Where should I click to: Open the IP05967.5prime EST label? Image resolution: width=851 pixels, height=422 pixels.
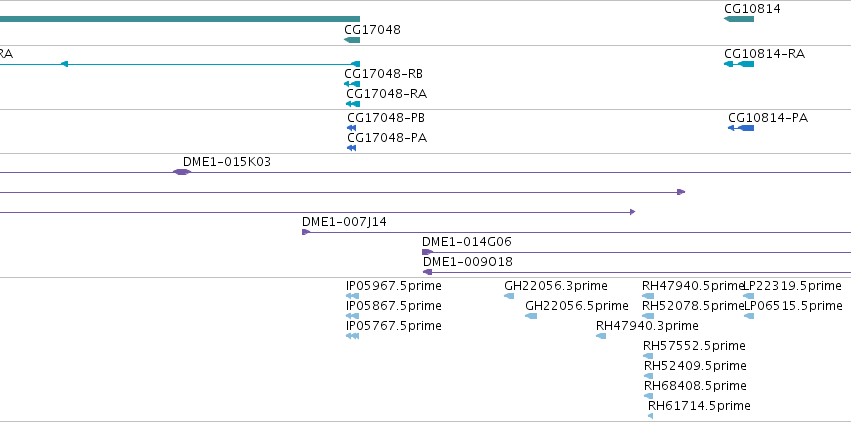pyautogui.click(x=393, y=286)
